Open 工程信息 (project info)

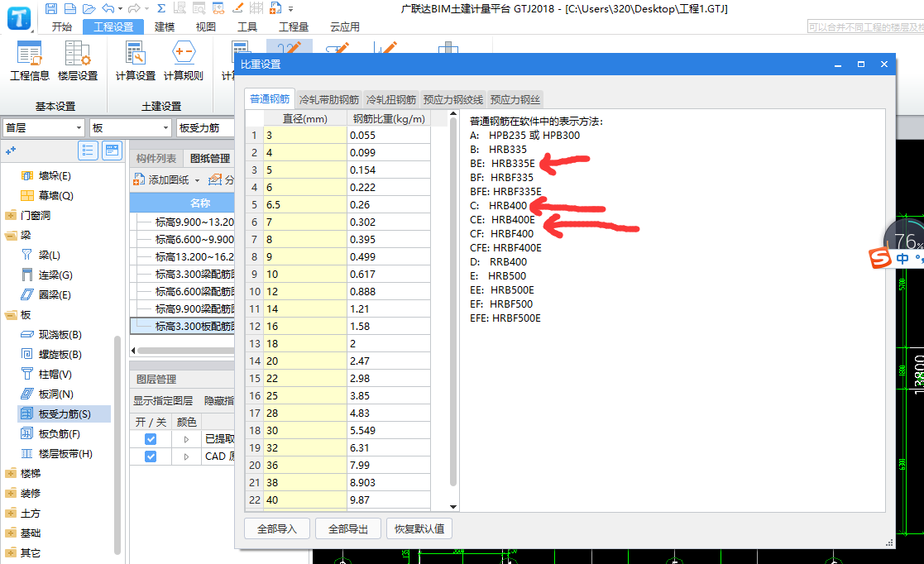pos(30,61)
